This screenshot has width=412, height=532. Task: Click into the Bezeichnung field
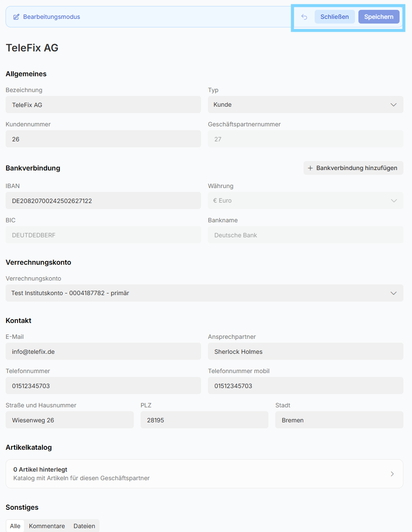click(x=103, y=105)
